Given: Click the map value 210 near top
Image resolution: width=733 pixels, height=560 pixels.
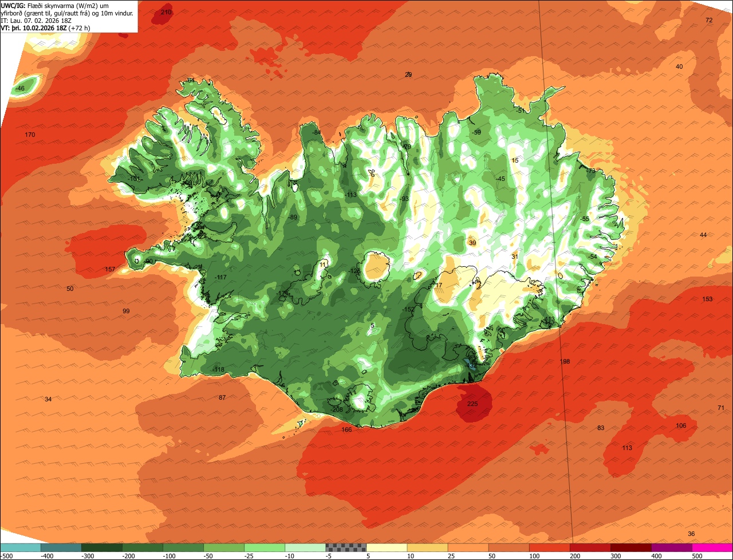Looking at the screenshot, I should (166, 12).
